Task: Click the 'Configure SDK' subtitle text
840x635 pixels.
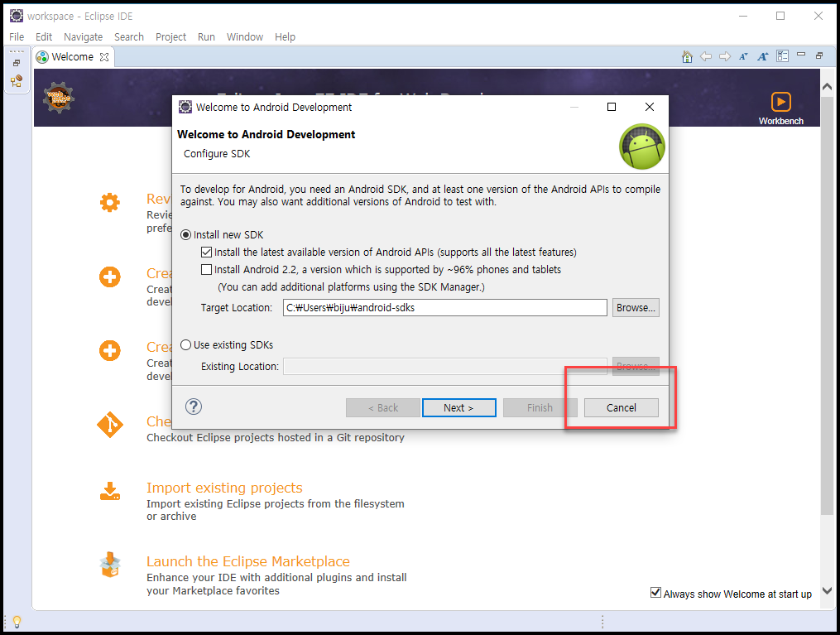Action: (x=217, y=154)
